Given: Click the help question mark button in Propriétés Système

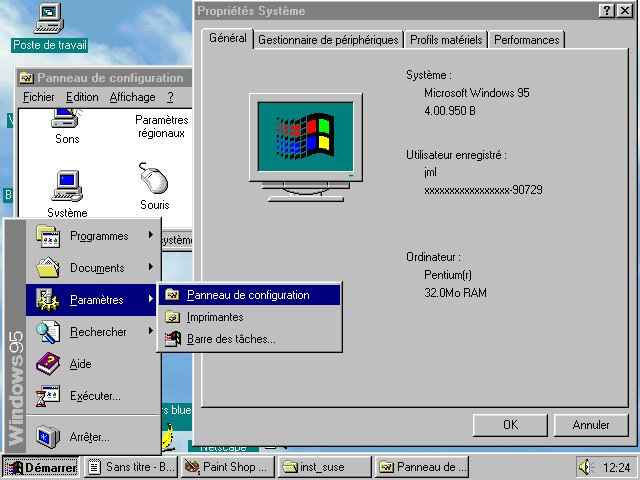Looking at the screenshot, I should [x=606, y=11].
